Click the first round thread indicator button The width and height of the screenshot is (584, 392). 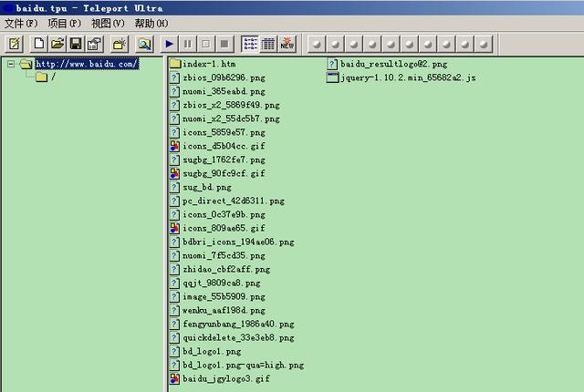pos(318,44)
